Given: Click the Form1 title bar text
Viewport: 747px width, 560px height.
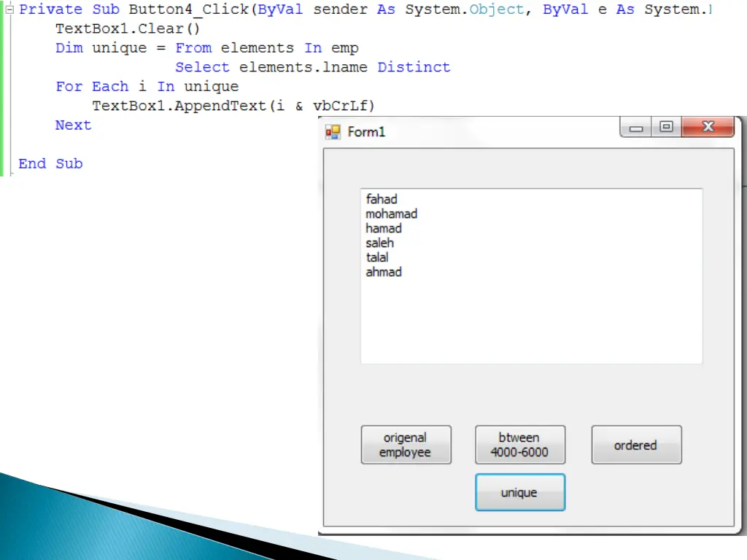Looking at the screenshot, I should 366,132.
